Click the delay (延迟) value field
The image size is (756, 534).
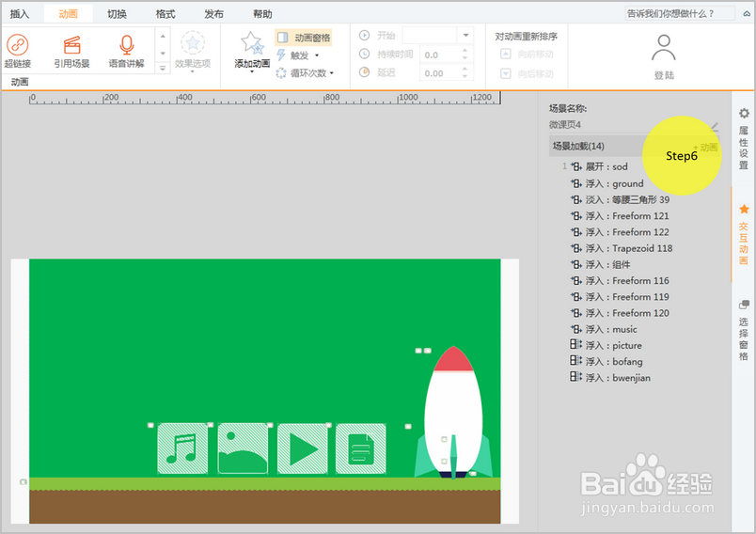click(x=440, y=73)
